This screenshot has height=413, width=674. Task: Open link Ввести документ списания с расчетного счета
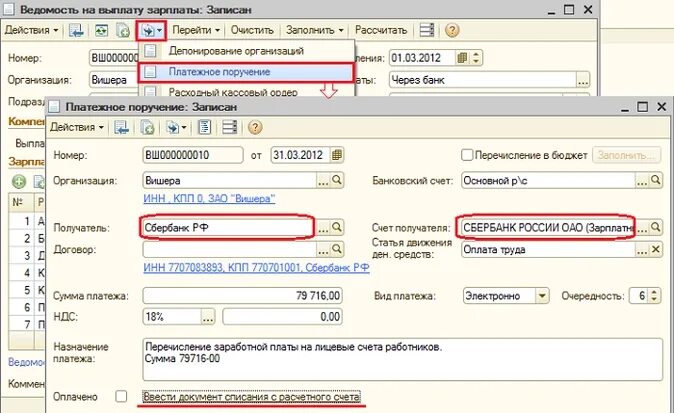(251, 397)
